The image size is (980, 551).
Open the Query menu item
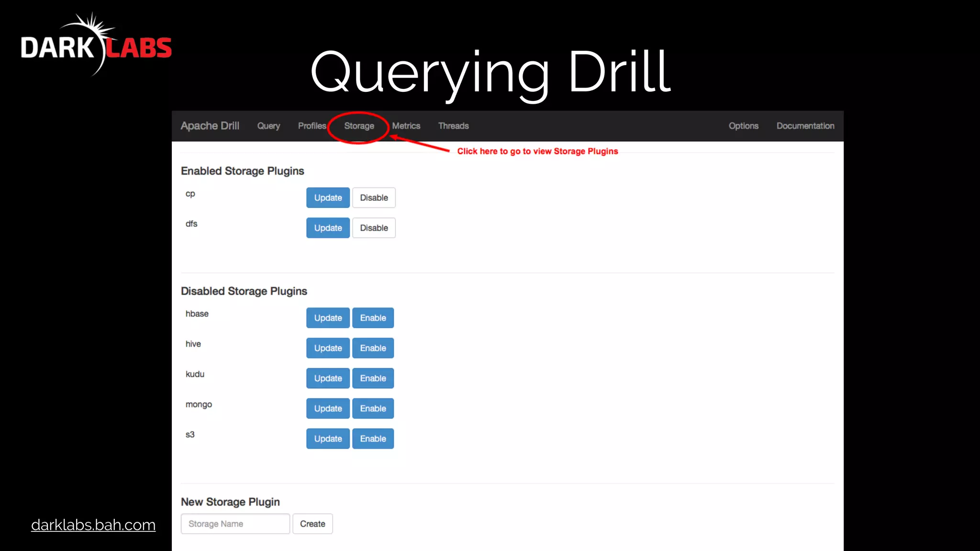coord(268,126)
